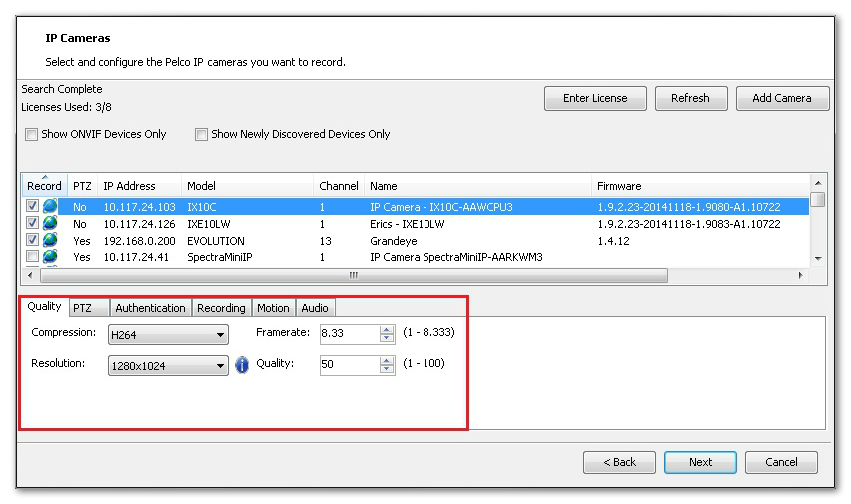
Task: Sort the list by the Record column header
Action: 44,186
